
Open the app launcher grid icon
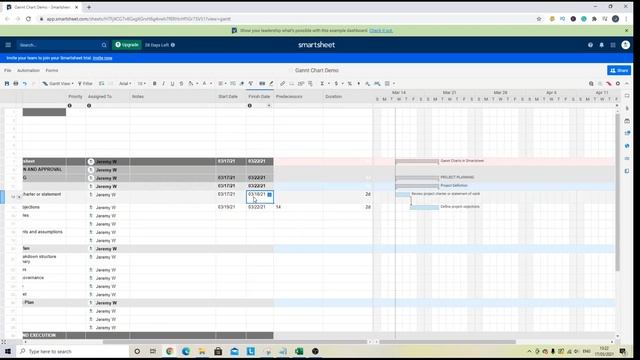613,45
